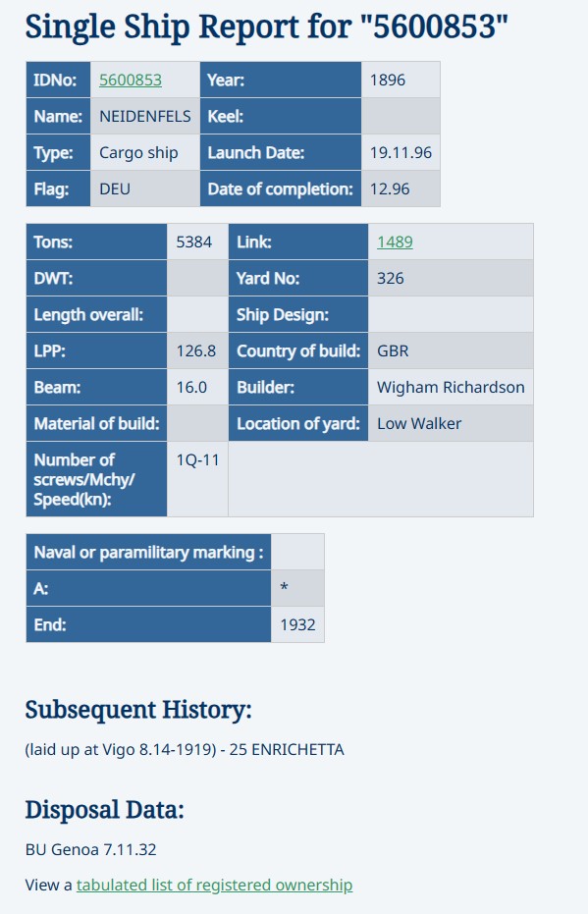
Task: Click the End year 1932 cell
Action: coord(297,624)
